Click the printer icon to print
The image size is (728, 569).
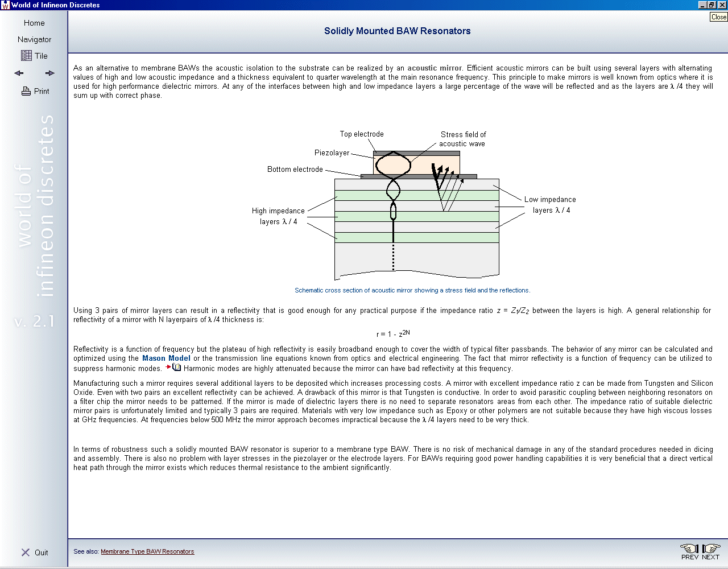26,91
